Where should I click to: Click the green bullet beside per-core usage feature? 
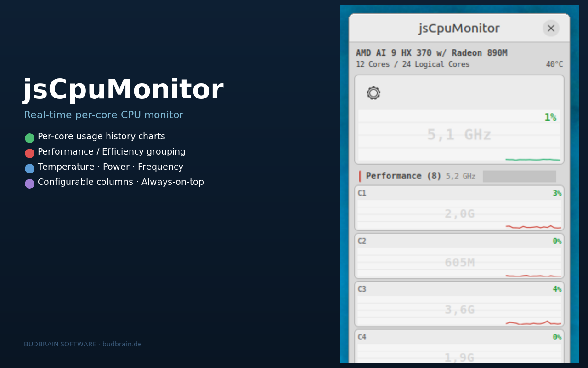pos(29,138)
